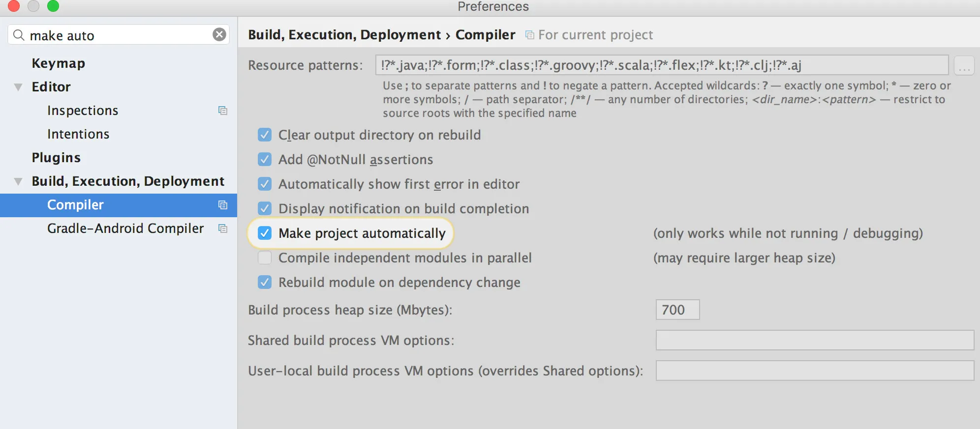Click the magnifier icon in the search box

tap(19, 35)
